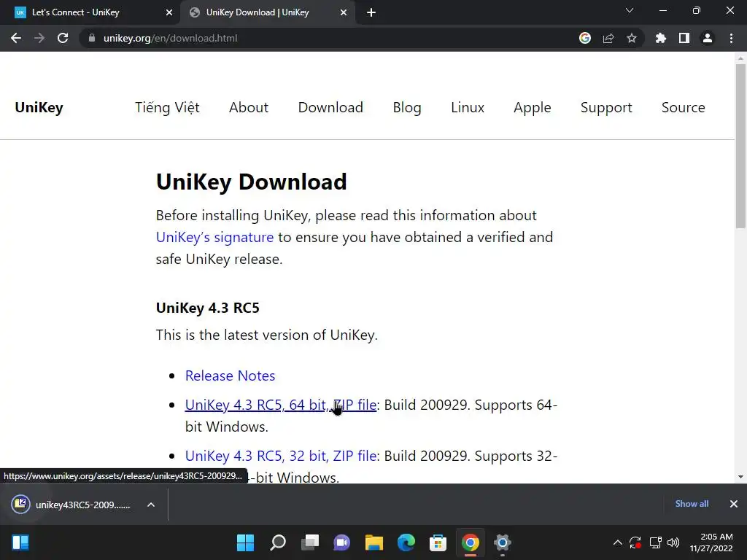Click the sync status tray icon
Screen dimensions: 747x560
[x=635, y=542]
